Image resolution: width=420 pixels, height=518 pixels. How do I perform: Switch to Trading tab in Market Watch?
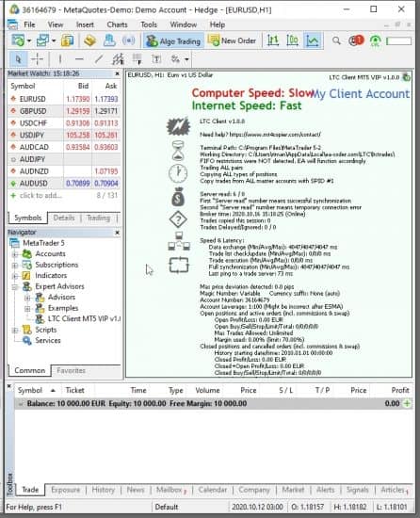pos(98,218)
